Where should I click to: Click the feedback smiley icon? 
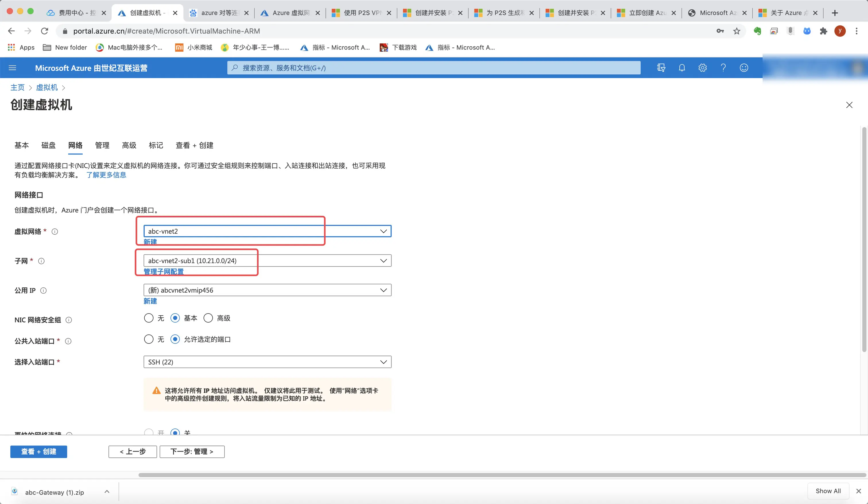[744, 68]
